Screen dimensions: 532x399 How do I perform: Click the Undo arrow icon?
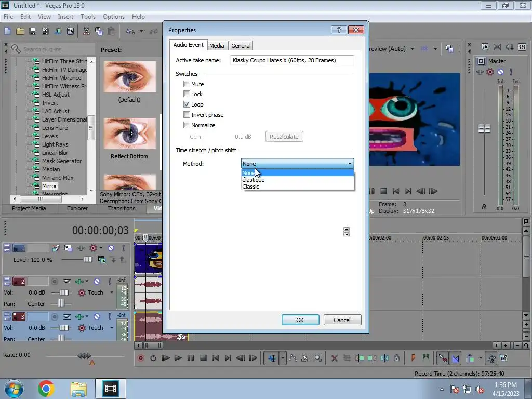(x=130, y=31)
